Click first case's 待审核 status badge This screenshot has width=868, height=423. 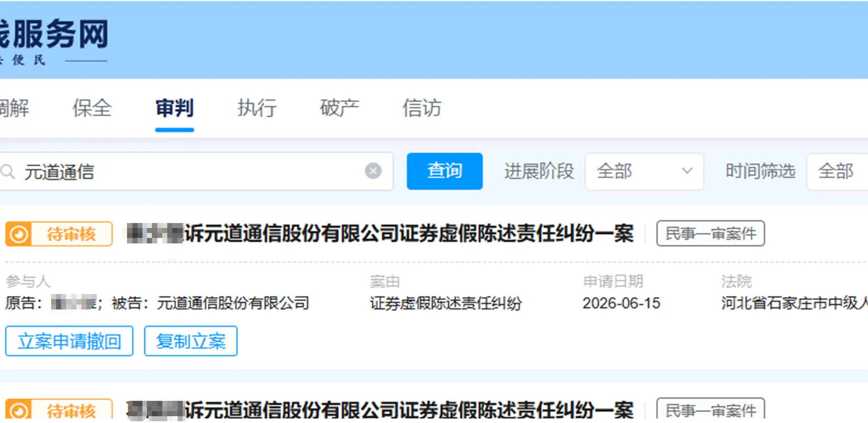59,234
